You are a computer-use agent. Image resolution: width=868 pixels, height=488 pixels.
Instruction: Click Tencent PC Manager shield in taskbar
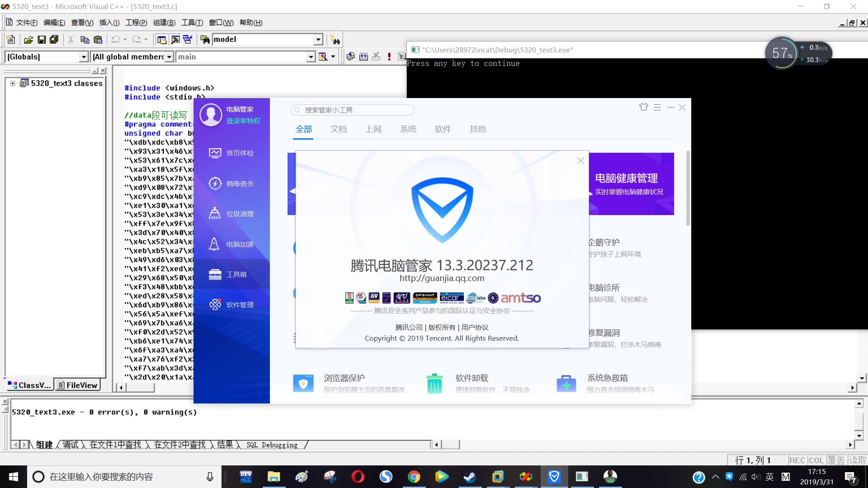pos(554,477)
